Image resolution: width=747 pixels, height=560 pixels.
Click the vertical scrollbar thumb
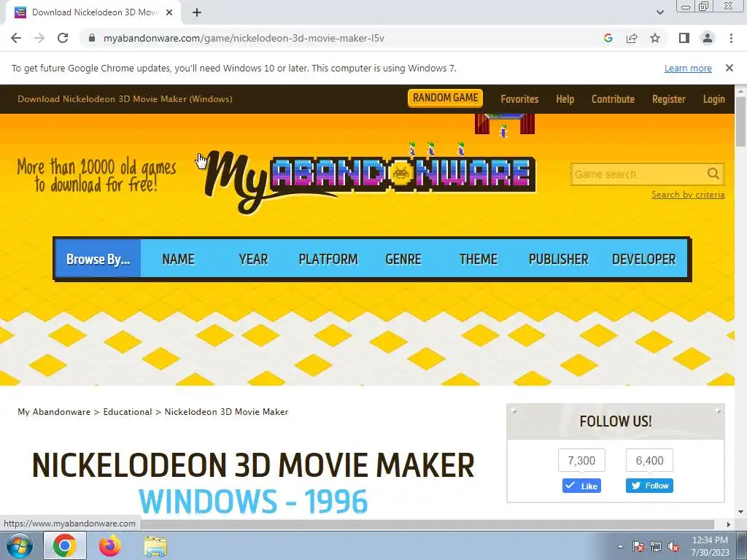741,122
